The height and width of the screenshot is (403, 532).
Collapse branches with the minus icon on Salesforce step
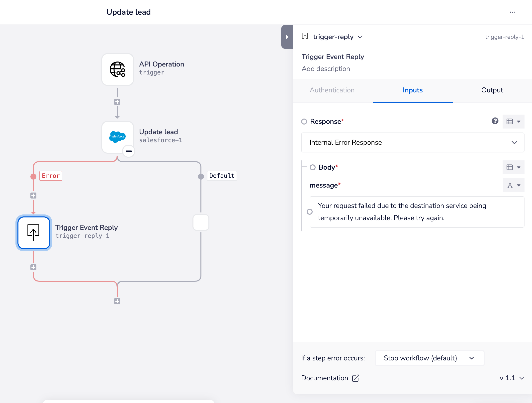pos(129,151)
